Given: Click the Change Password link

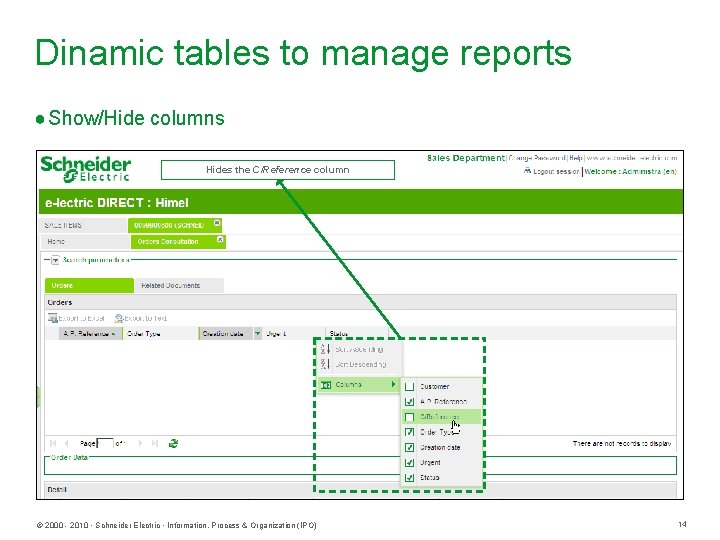Looking at the screenshot, I should pos(537,158).
